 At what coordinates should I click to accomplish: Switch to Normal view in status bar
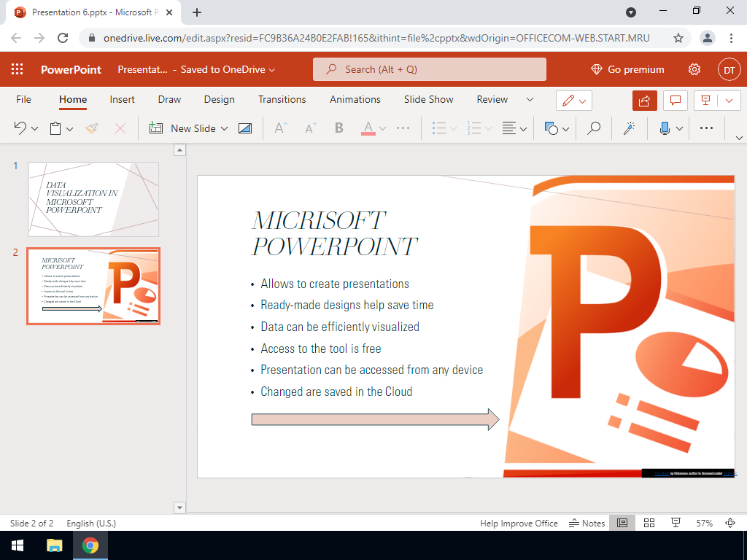622,523
